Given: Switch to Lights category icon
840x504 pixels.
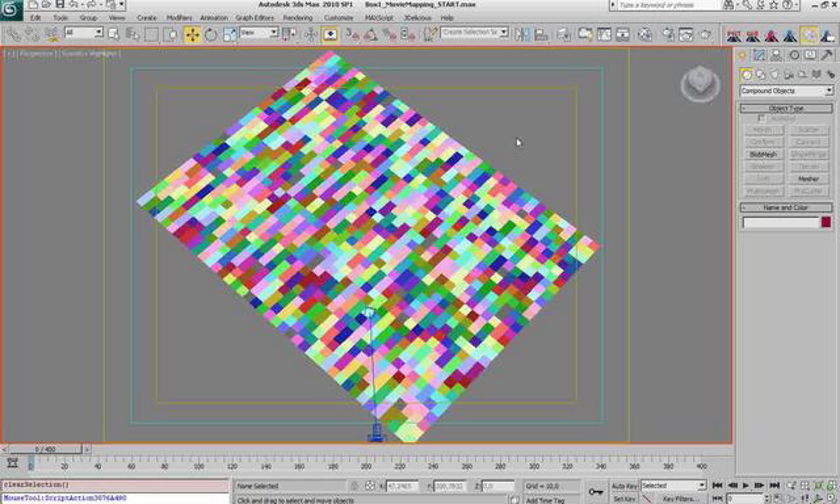Looking at the screenshot, I should click(x=775, y=75).
